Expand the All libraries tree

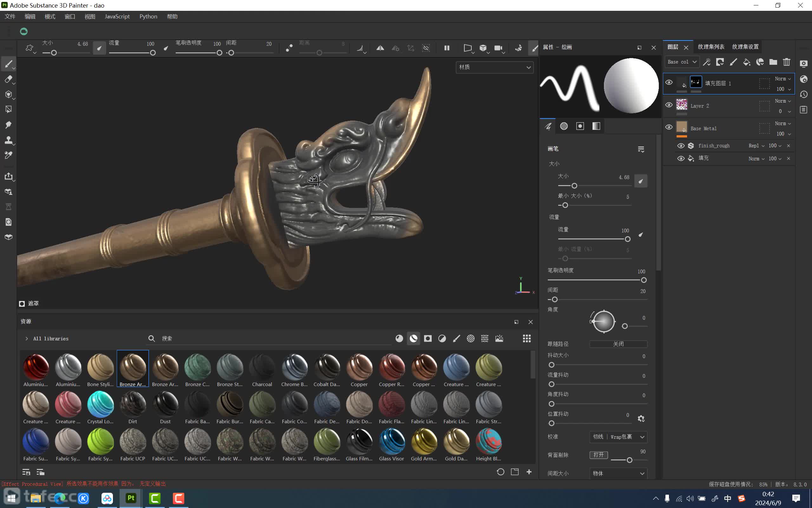coord(27,339)
